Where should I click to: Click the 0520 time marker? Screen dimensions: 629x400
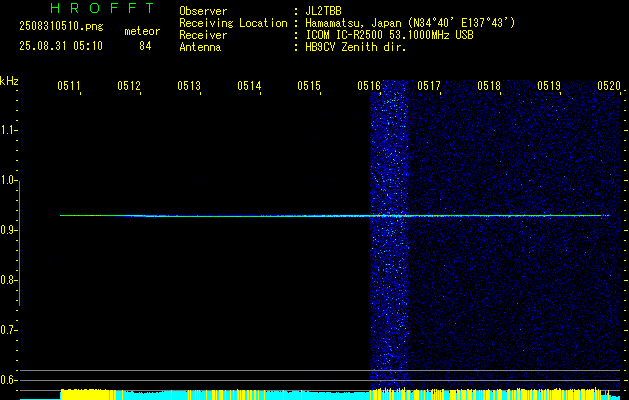pos(609,85)
